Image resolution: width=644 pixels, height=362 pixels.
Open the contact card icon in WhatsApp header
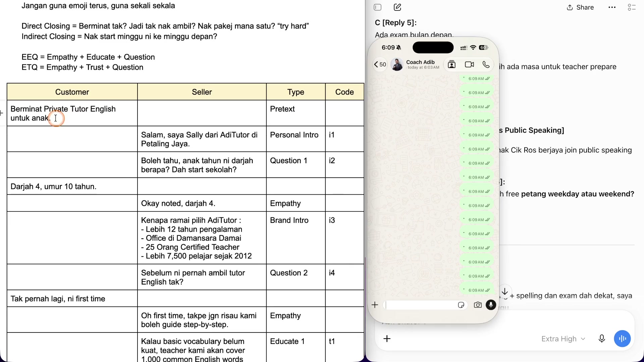[452, 64]
